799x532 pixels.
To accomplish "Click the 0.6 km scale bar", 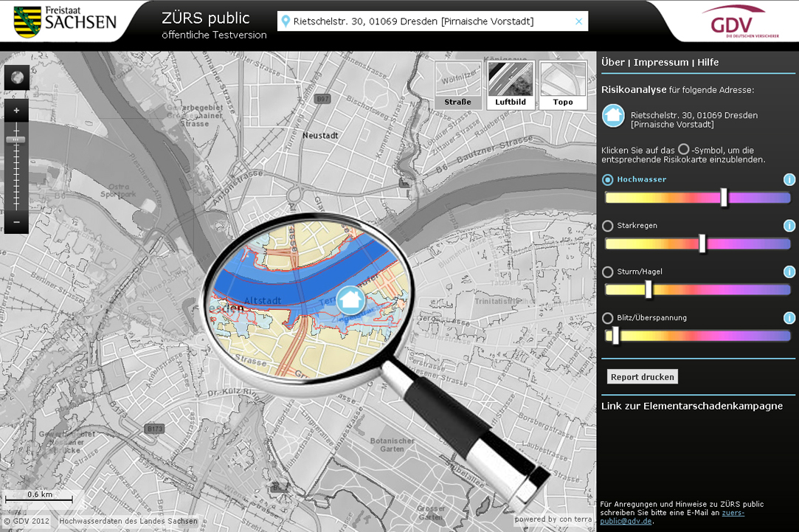I will click(x=39, y=497).
